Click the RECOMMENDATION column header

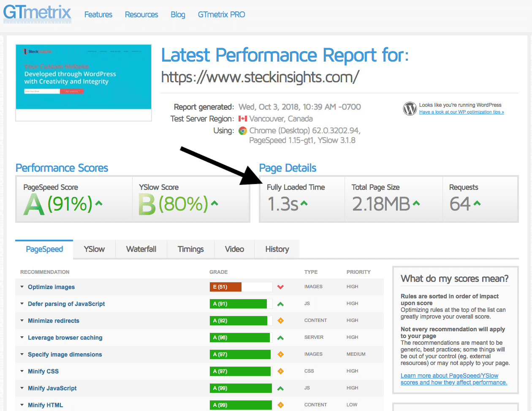pyautogui.click(x=45, y=272)
